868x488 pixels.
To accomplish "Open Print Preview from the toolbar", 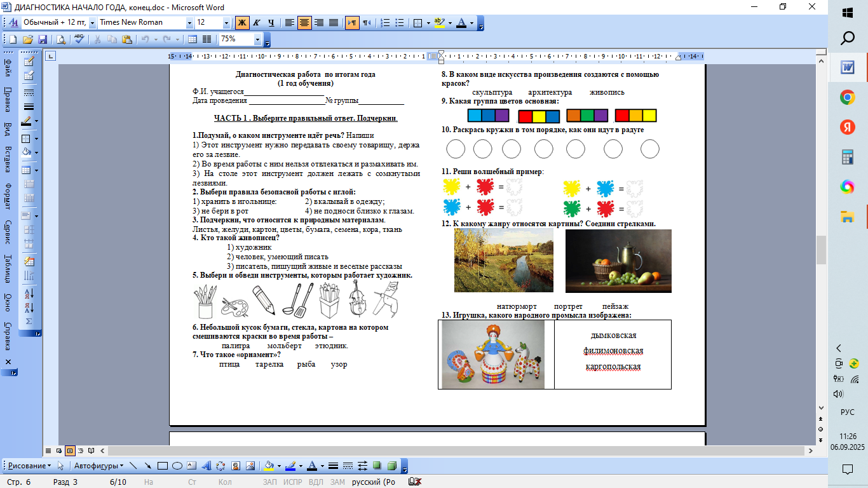I will (x=61, y=39).
